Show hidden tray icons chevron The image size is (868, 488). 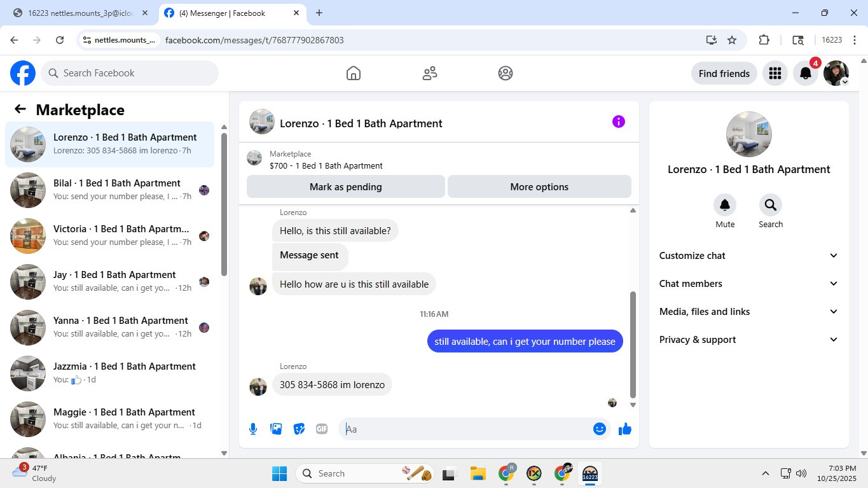tap(766, 473)
